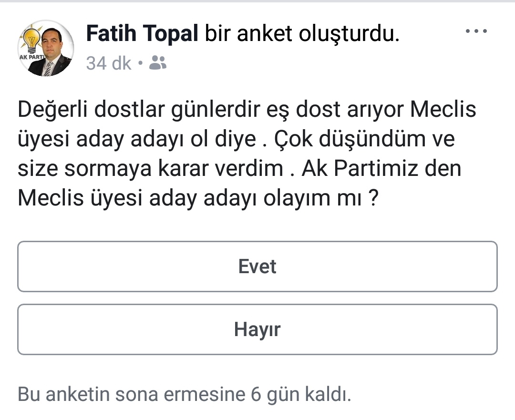Click the dot separator after the timestamp
The width and height of the screenshot is (515, 420).
pyautogui.click(x=140, y=63)
